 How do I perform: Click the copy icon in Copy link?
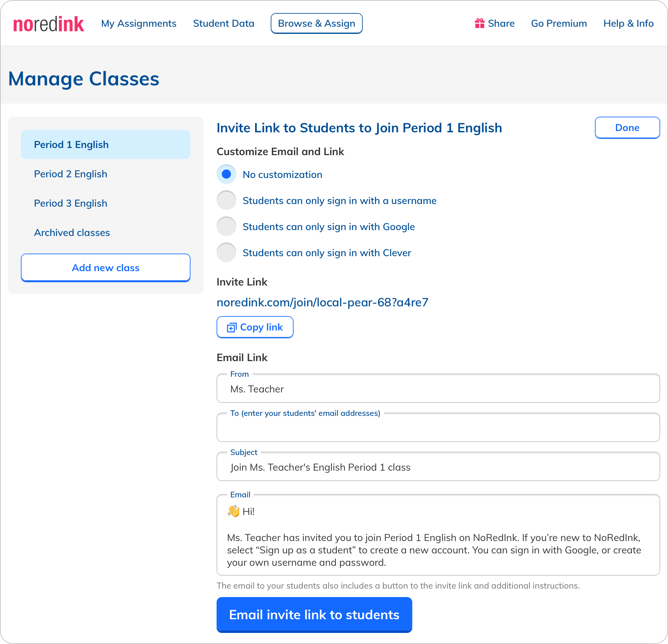(232, 328)
